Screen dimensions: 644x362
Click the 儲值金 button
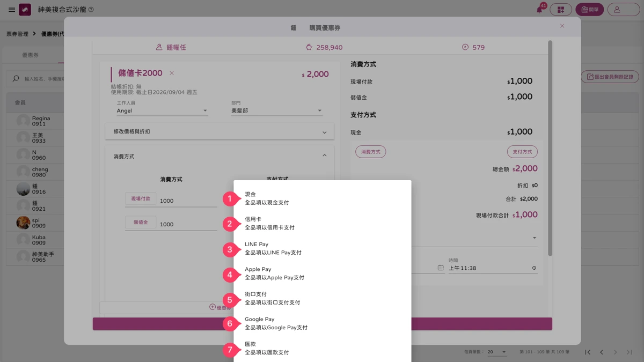point(141,222)
